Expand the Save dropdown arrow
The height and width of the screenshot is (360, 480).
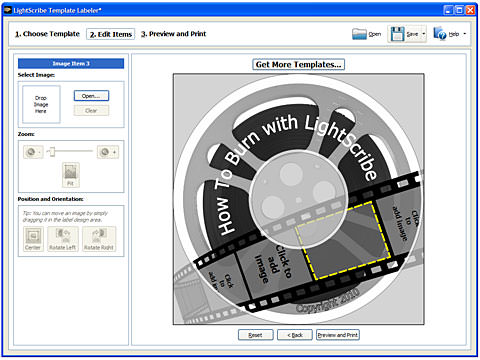pyautogui.click(x=424, y=34)
